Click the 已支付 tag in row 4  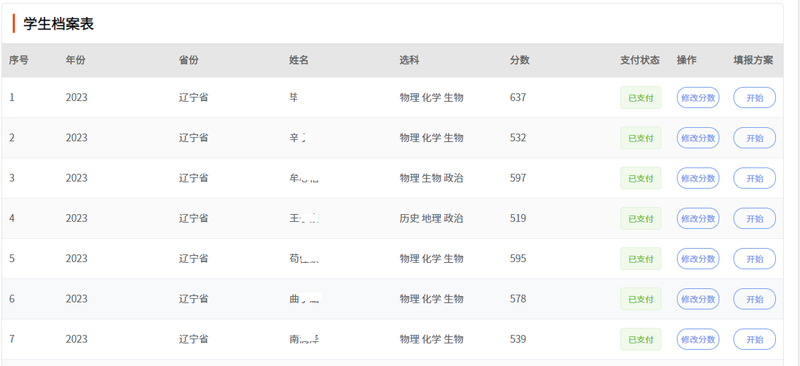click(640, 218)
